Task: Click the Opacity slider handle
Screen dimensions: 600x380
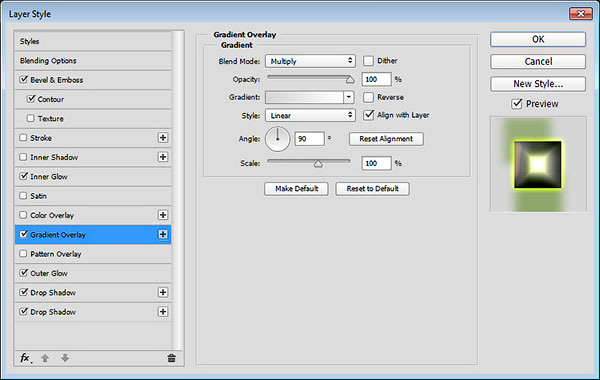Action: (x=350, y=80)
